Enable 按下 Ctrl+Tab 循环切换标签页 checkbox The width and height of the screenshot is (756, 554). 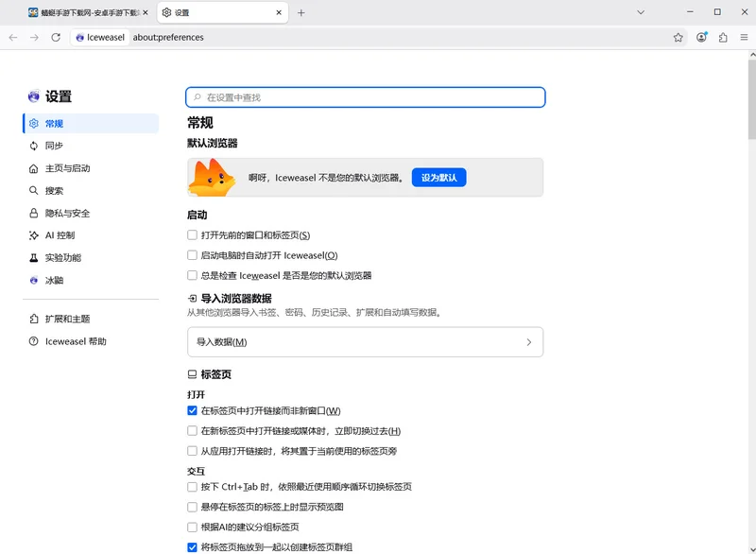coord(192,487)
